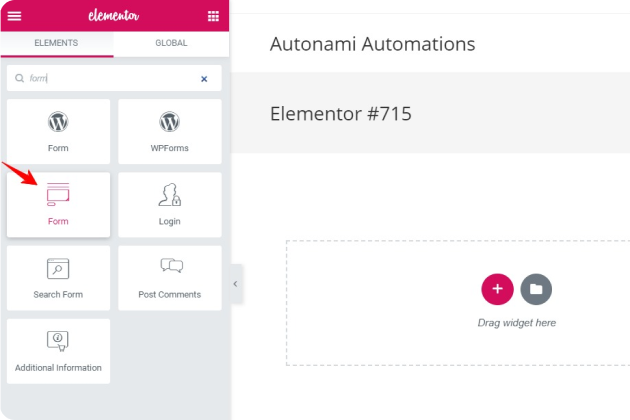The image size is (630, 420).
Task: Click the pink plus add section button
Action: pyautogui.click(x=497, y=289)
